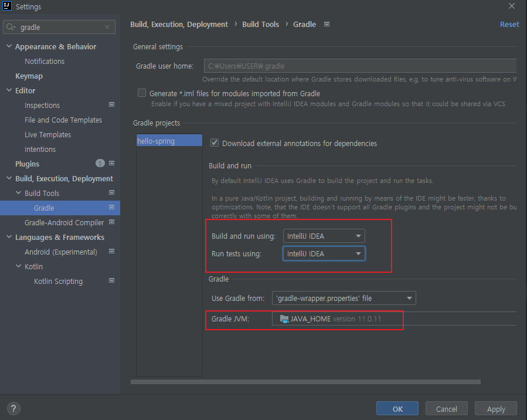Select Inspections under Editor
The image size is (527, 420).
(42, 105)
